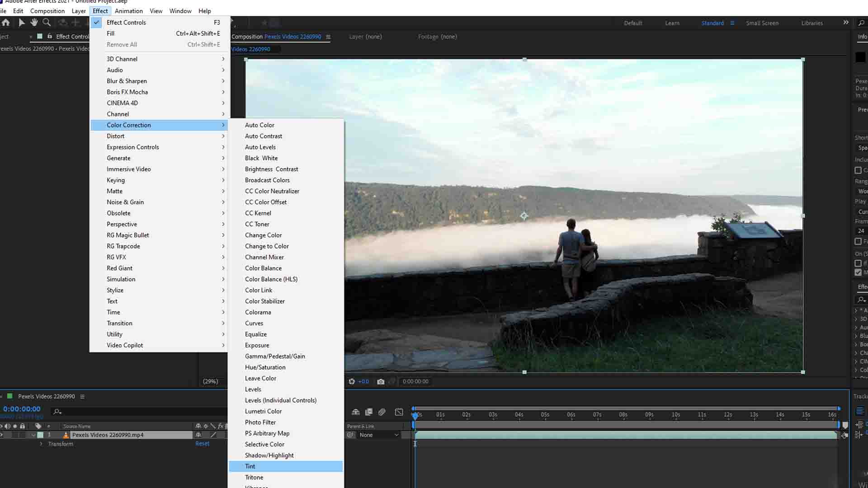Expand 3D Channel submenu
This screenshot has height=488, width=868.
pyautogui.click(x=160, y=59)
